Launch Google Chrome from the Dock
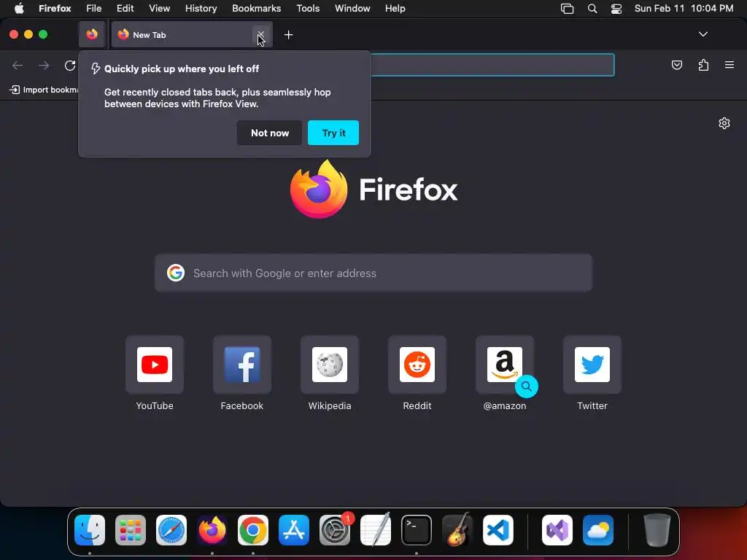 (253, 530)
